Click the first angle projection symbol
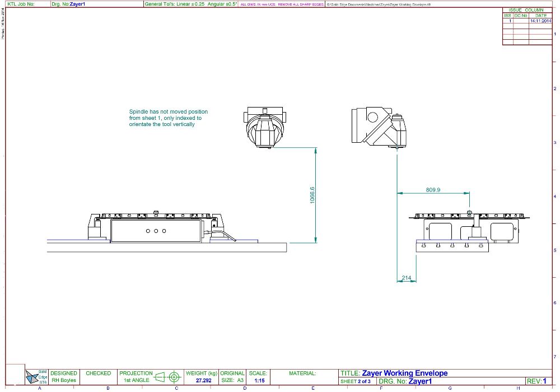 tap(167, 376)
